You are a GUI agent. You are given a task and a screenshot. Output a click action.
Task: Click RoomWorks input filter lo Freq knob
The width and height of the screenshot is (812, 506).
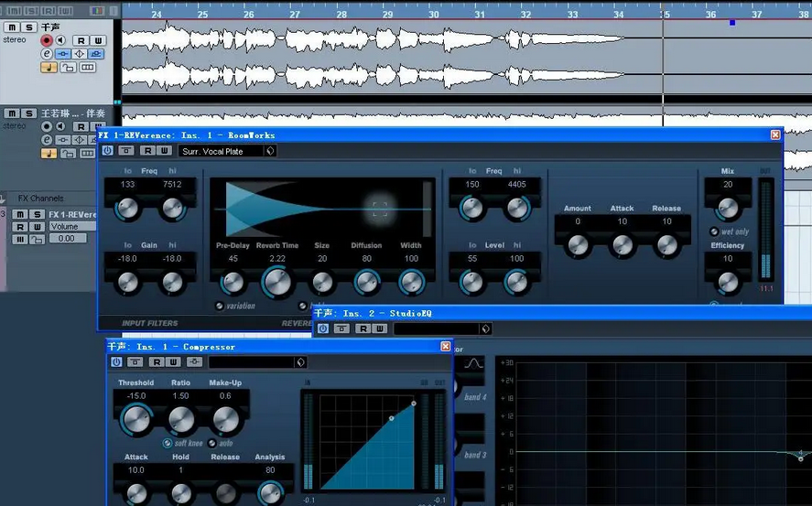[127, 209]
